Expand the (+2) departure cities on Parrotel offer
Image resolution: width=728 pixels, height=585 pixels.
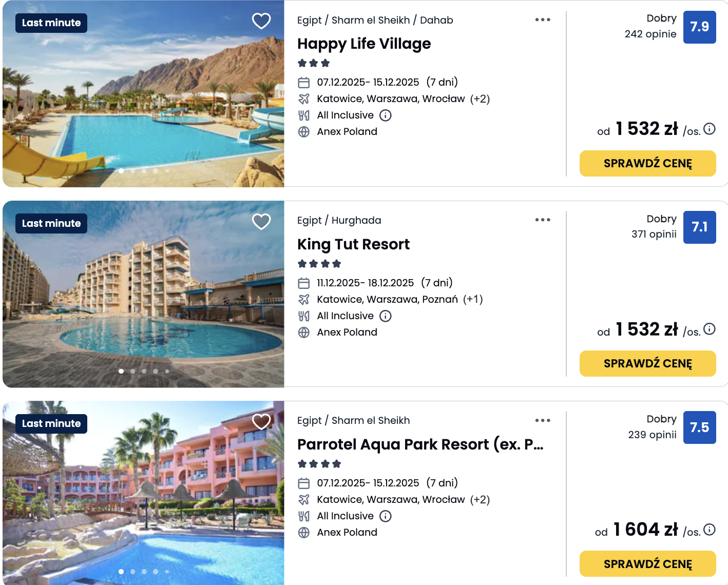481,499
